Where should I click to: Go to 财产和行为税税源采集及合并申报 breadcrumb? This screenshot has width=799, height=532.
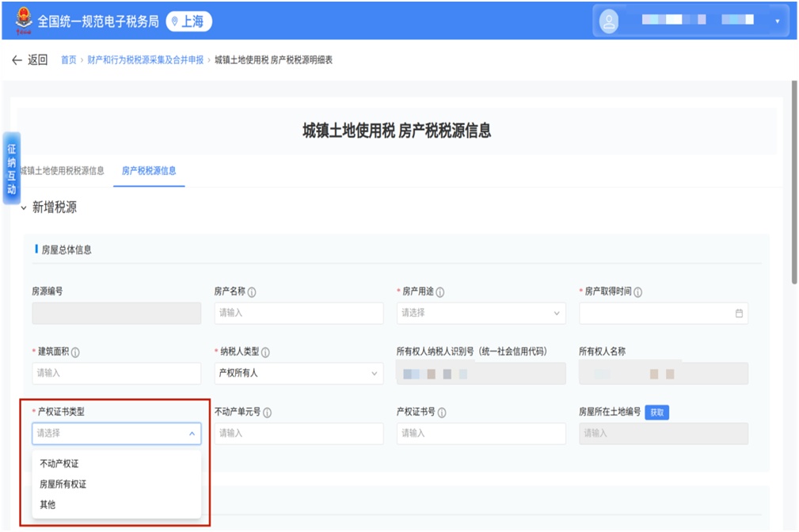click(145, 60)
